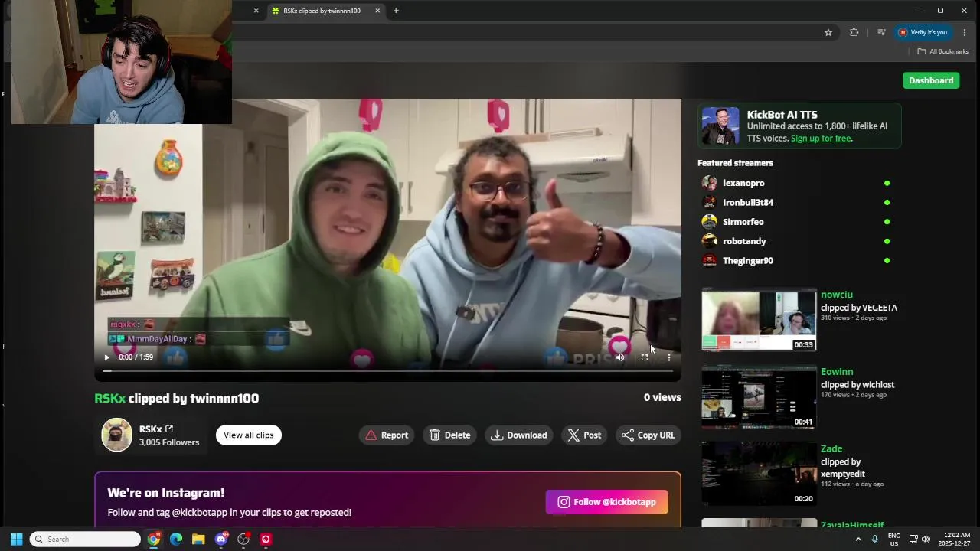Delete this clip
Image resolution: width=980 pixels, height=551 pixels.
point(449,435)
